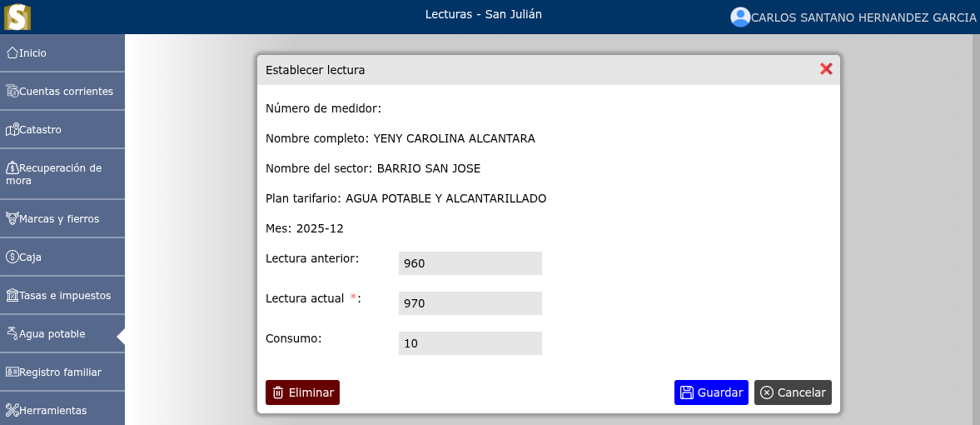The height and width of the screenshot is (425, 980).
Task: Click the Lecturas - San Julián header title
Action: point(484,14)
